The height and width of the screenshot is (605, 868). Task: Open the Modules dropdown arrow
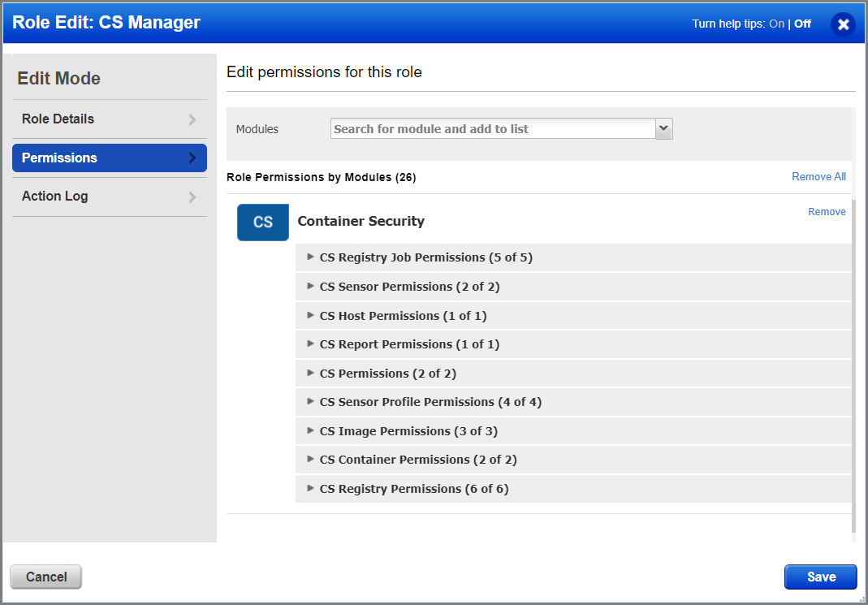point(663,128)
